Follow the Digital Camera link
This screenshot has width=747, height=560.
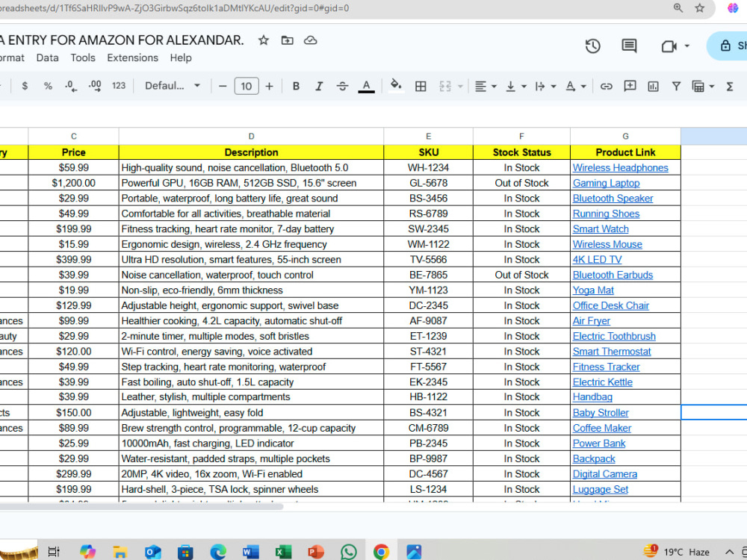click(604, 474)
